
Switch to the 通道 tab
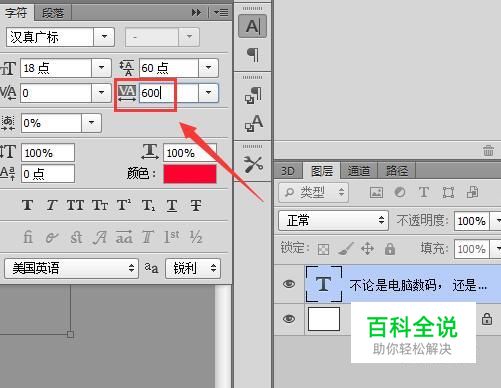pos(359,171)
